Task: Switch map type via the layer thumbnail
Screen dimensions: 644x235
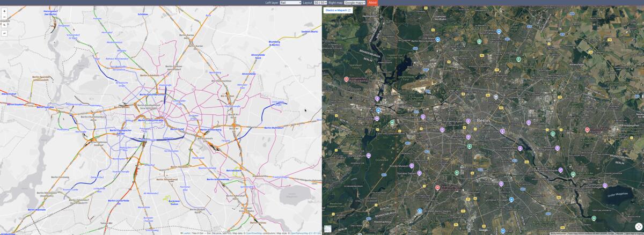Action: click(328, 229)
